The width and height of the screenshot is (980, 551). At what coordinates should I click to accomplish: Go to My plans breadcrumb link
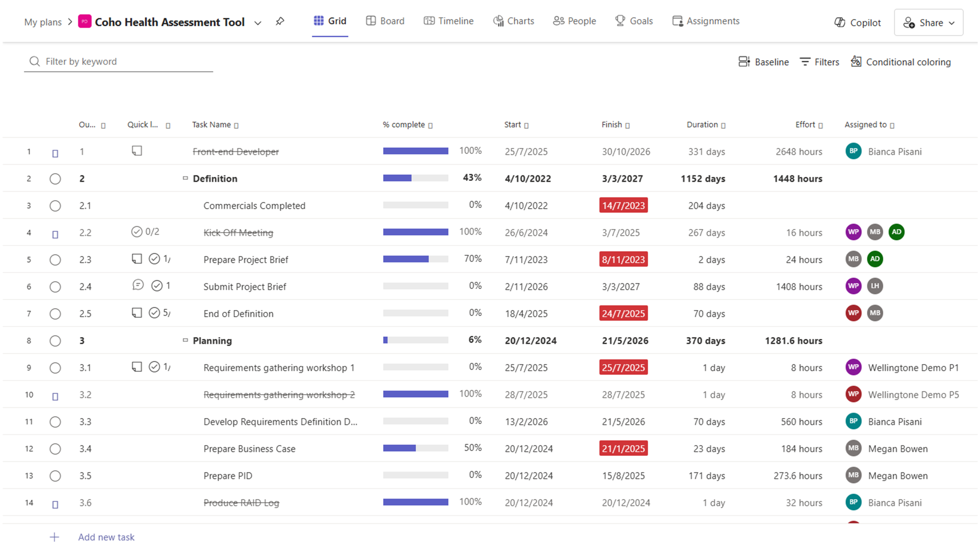pyautogui.click(x=43, y=22)
